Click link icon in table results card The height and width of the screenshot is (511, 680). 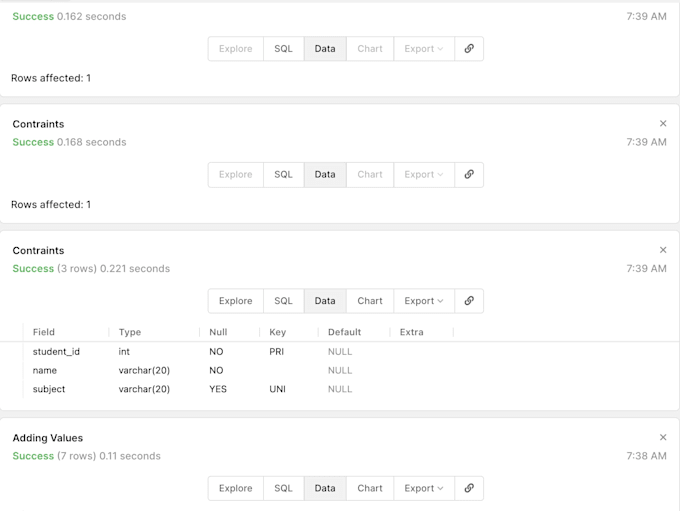(x=469, y=301)
